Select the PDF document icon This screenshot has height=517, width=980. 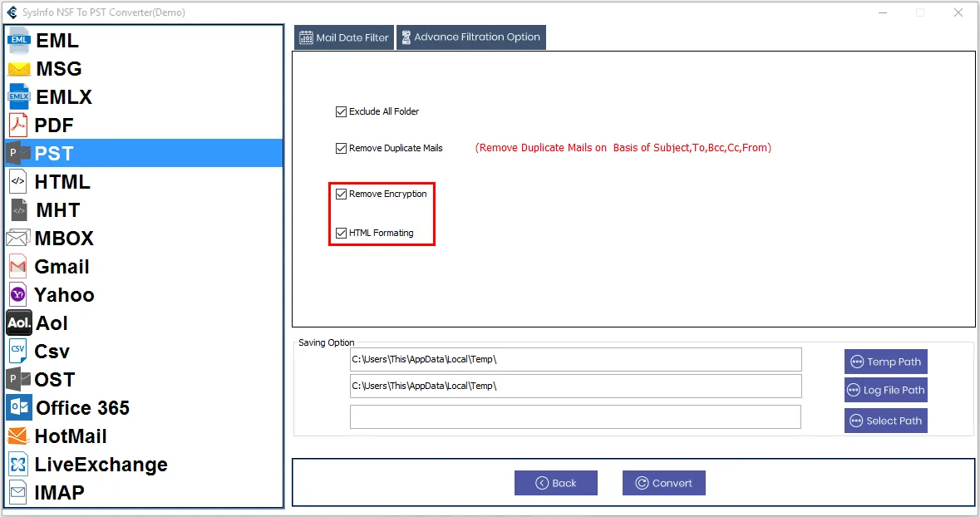18,125
